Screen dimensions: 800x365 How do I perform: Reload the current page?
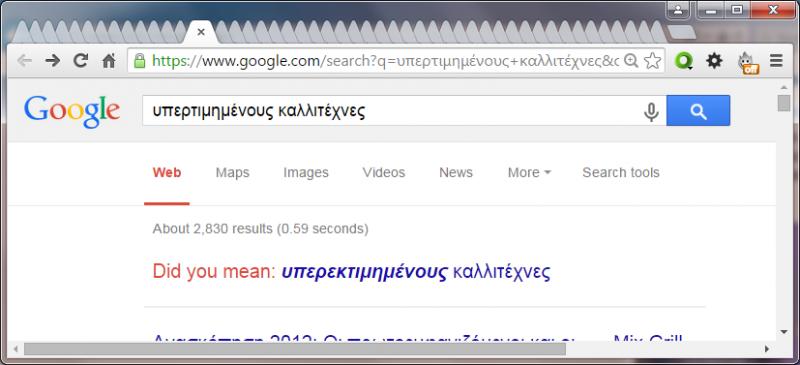(x=81, y=61)
